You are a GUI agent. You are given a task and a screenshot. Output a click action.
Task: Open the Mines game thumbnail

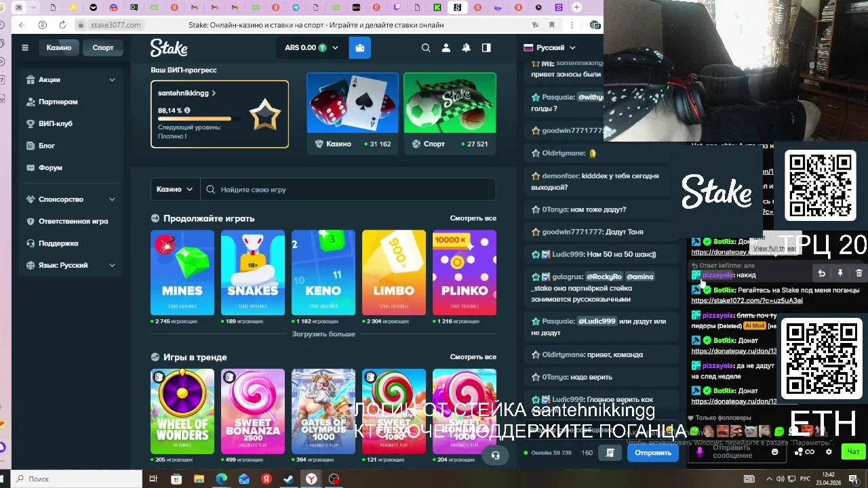pos(182,272)
